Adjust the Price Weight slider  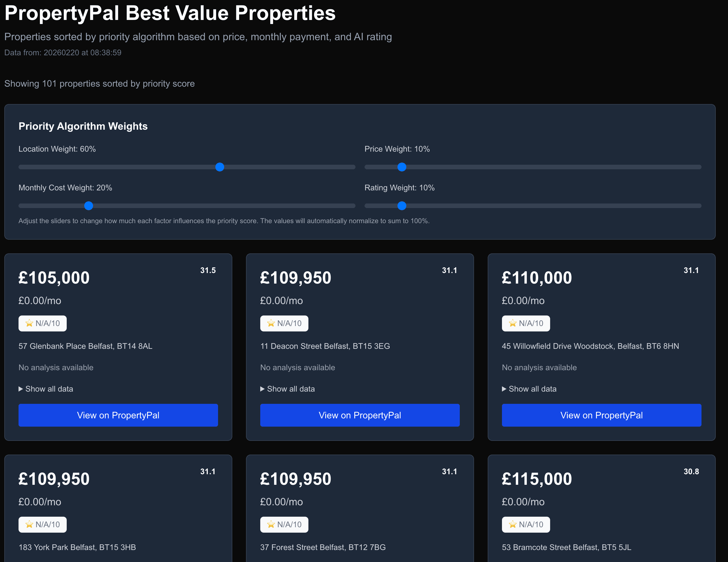pyautogui.click(x=402, y=167)
